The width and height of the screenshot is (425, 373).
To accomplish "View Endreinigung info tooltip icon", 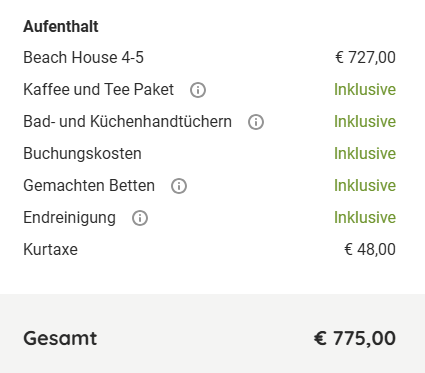I will [140, 218].
